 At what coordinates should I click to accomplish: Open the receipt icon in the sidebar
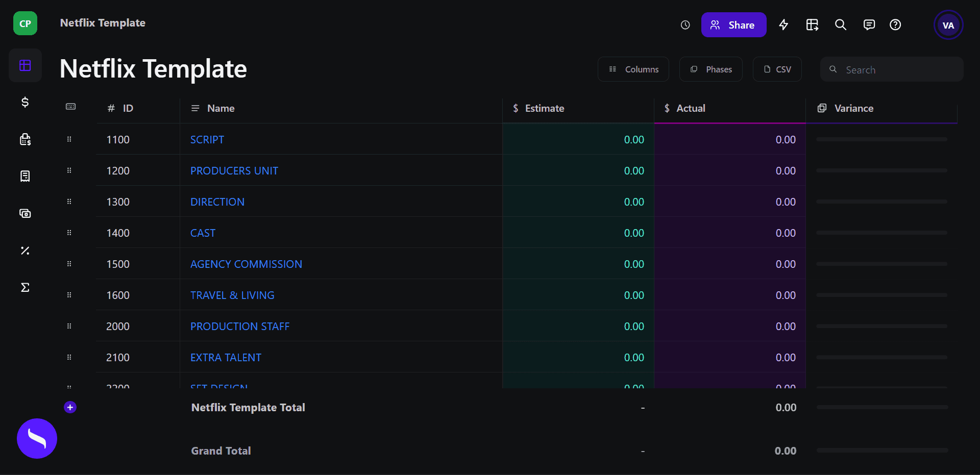click(25, 176)
